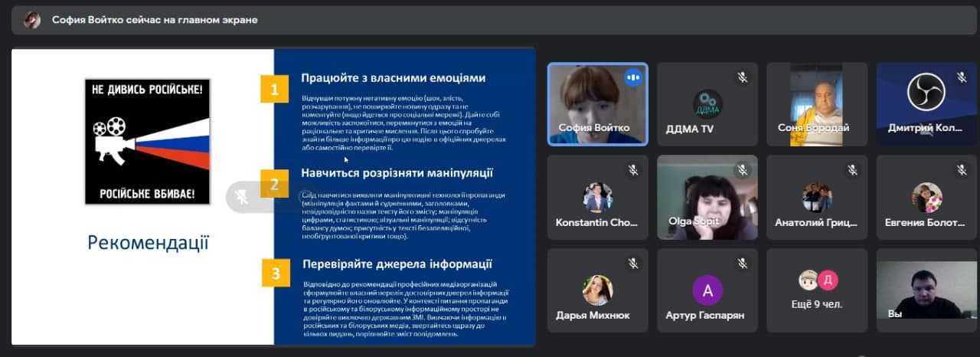Image resolution: width=980 pixels, height=357 pixels.
Task: Open your own 'Вы' video tile
Action: coord(926,290)
